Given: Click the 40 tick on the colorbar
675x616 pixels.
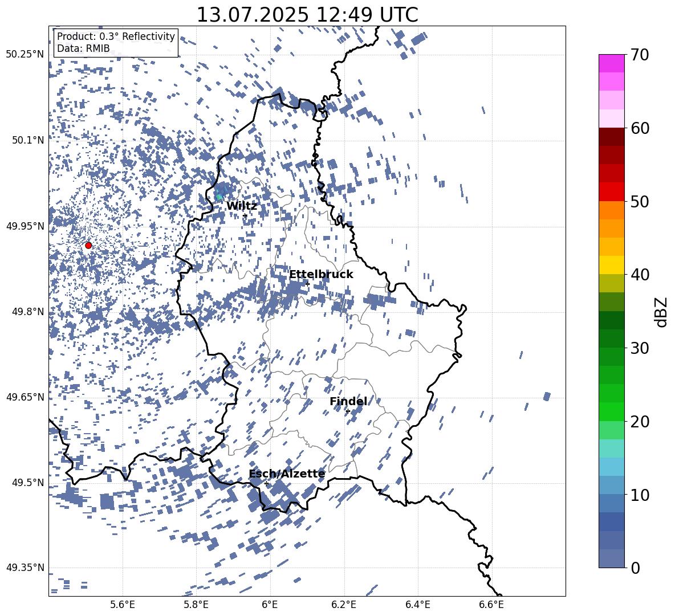Looking at the screenshot, I should (640, 275).
